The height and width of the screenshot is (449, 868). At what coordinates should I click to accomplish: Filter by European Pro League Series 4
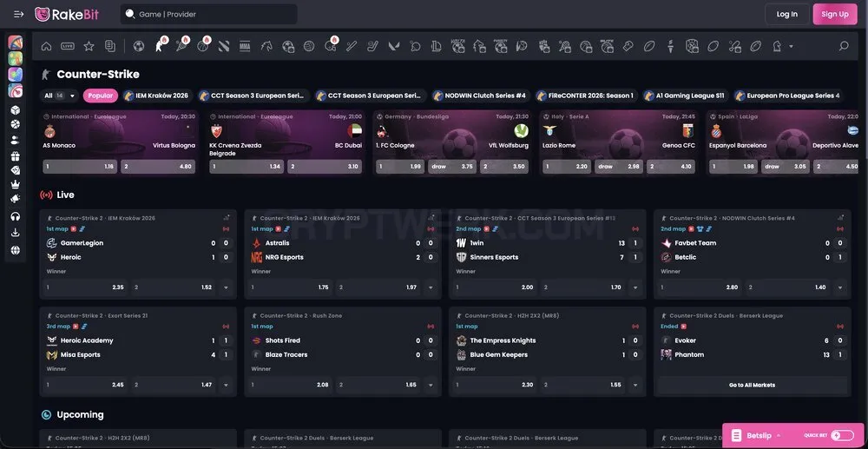(x=788, y=96)
